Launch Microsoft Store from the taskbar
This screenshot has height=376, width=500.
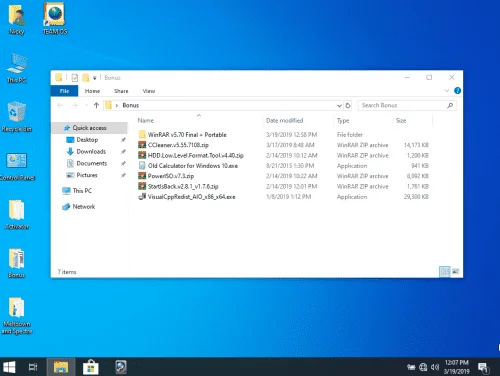(x=91, y=367)
